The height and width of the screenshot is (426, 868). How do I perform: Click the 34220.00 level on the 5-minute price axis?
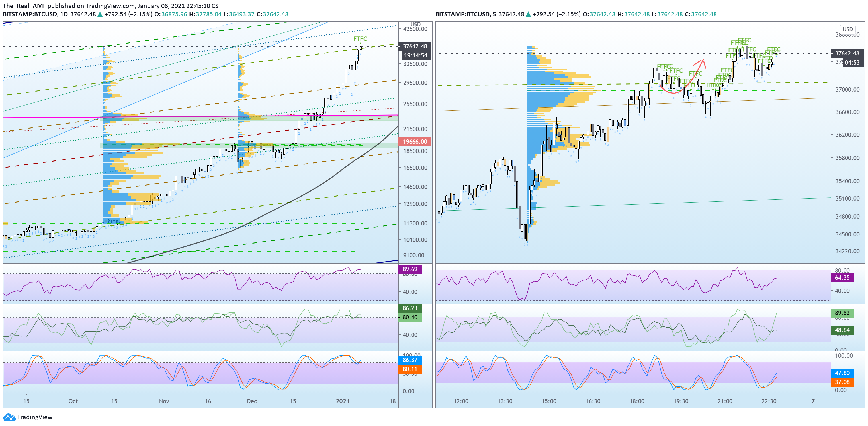[x=847, y=251]
